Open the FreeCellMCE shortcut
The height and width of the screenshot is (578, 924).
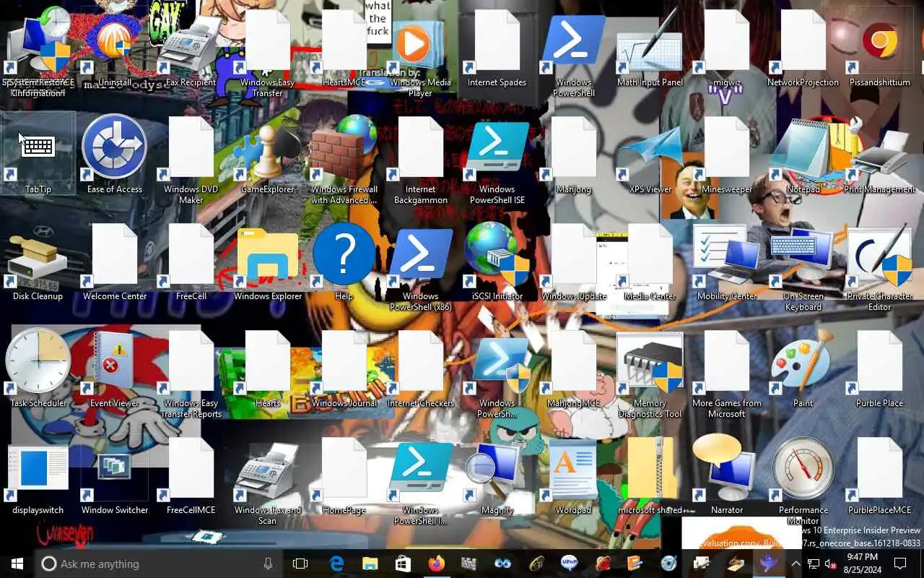pos(191,476)
